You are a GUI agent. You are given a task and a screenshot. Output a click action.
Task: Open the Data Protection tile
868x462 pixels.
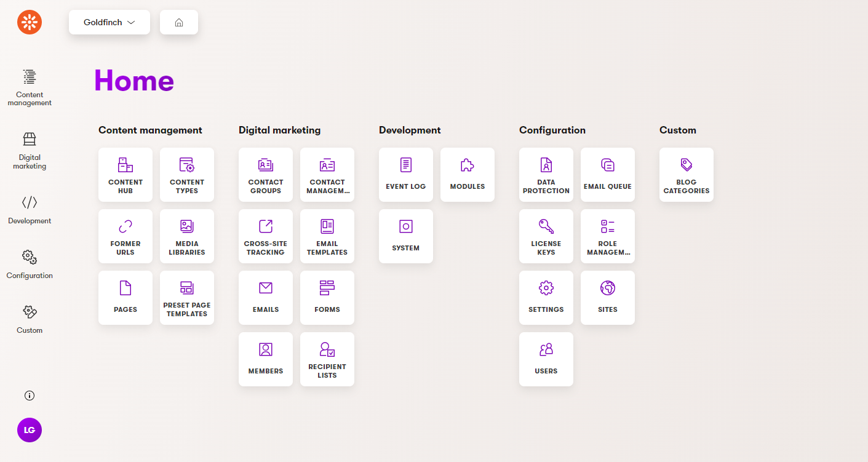pyautogui.click(x=546, y=175)
